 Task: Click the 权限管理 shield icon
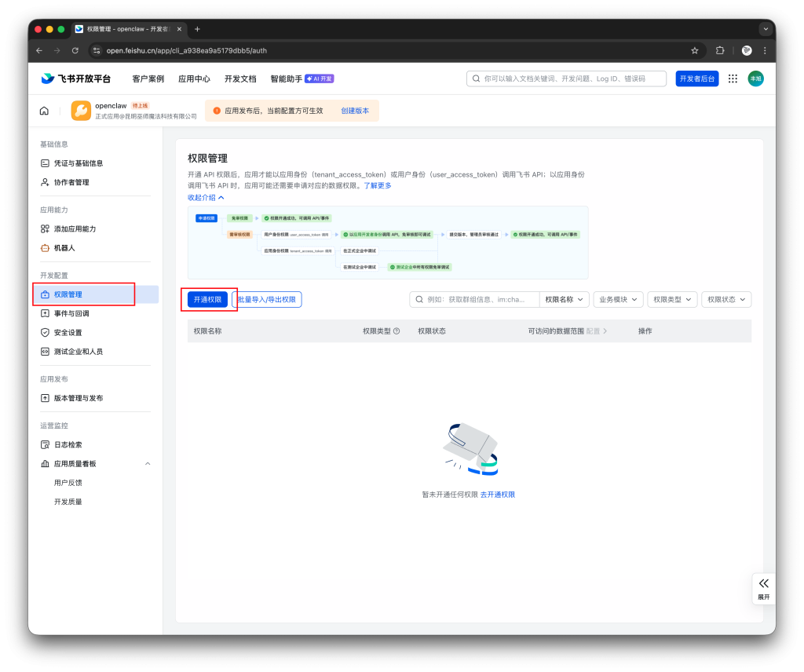[46, 294]
